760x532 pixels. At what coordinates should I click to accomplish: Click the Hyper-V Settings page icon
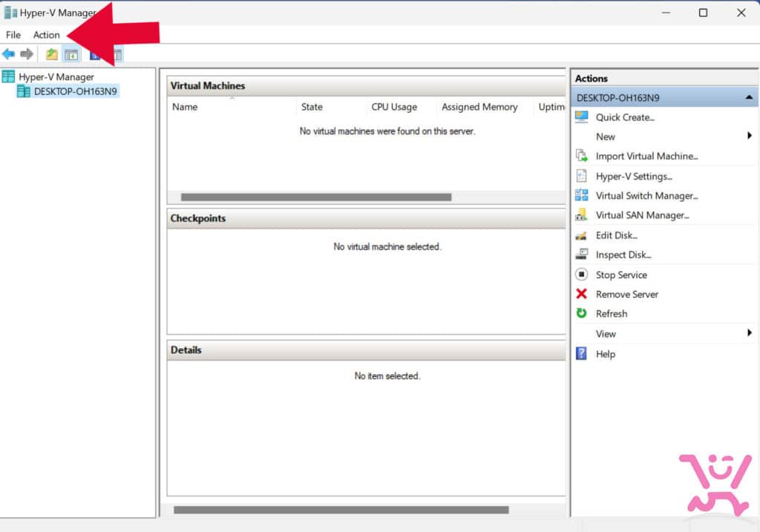click(582, 176)
